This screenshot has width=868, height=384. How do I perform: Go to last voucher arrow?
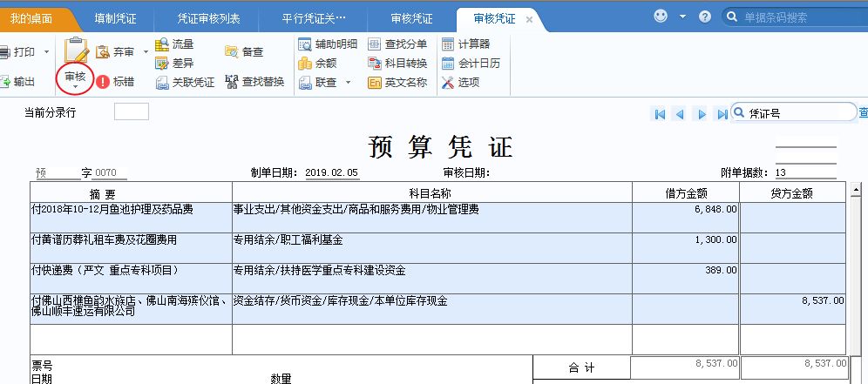(722, 115)
